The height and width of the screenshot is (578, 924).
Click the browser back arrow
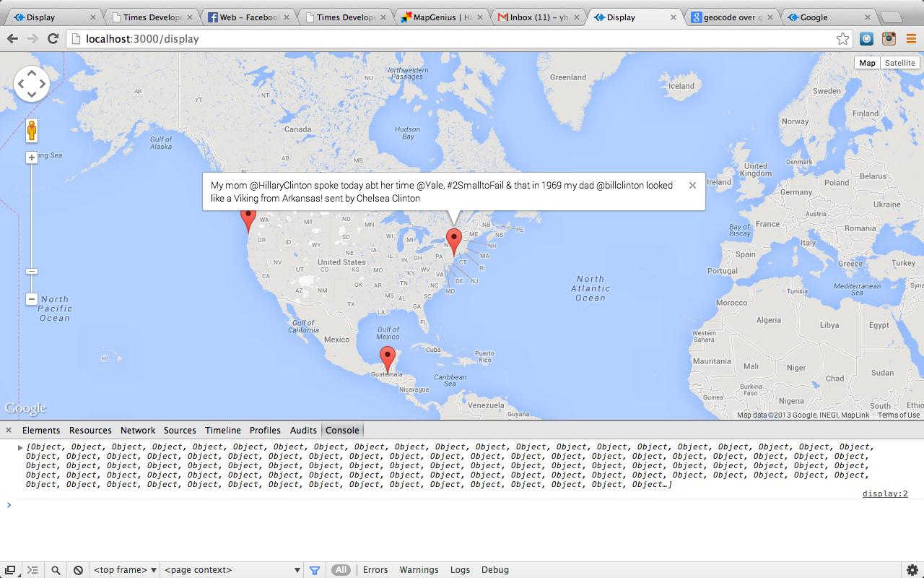(12, 38)
